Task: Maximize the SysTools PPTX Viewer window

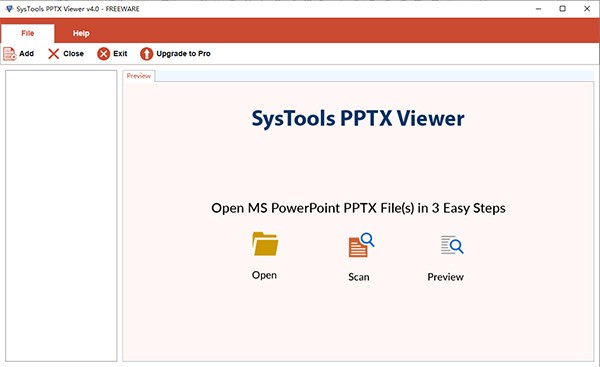Action: click(562, 8)
